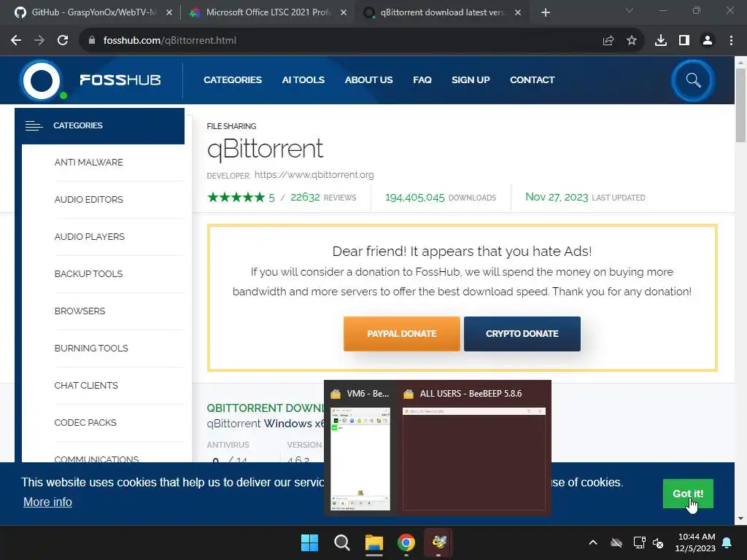
Task: Open CONTACT in top navigation
Action: [x=532, y=80]
